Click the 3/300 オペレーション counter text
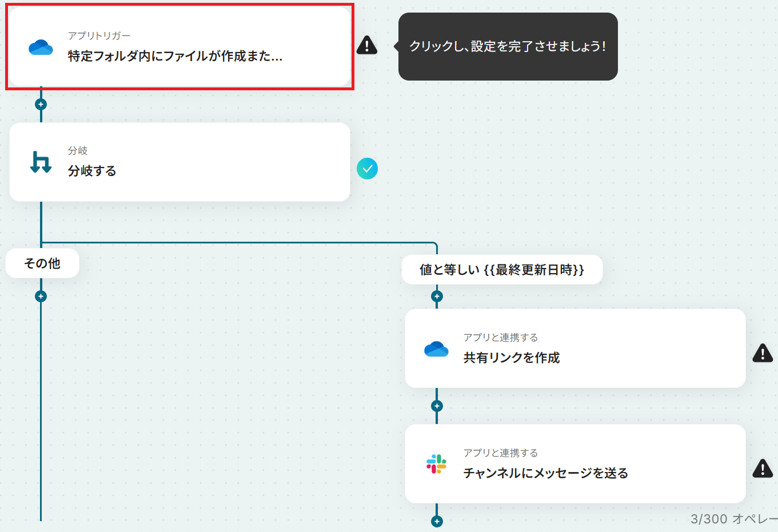This screenshot has width=778, height=532. pos(734,519)
